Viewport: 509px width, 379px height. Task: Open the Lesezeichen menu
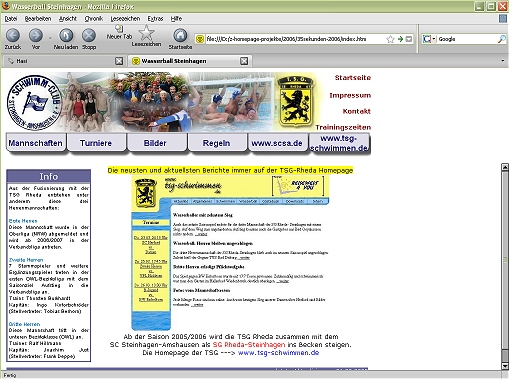(x=125, y=19)
